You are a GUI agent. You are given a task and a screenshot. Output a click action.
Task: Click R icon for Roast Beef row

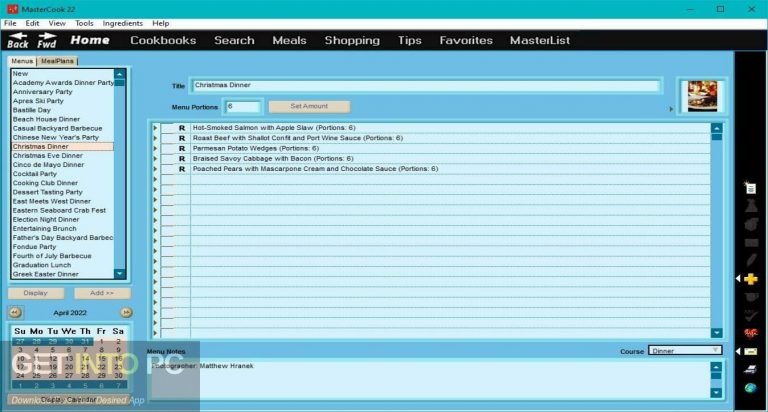pos(182,138)
